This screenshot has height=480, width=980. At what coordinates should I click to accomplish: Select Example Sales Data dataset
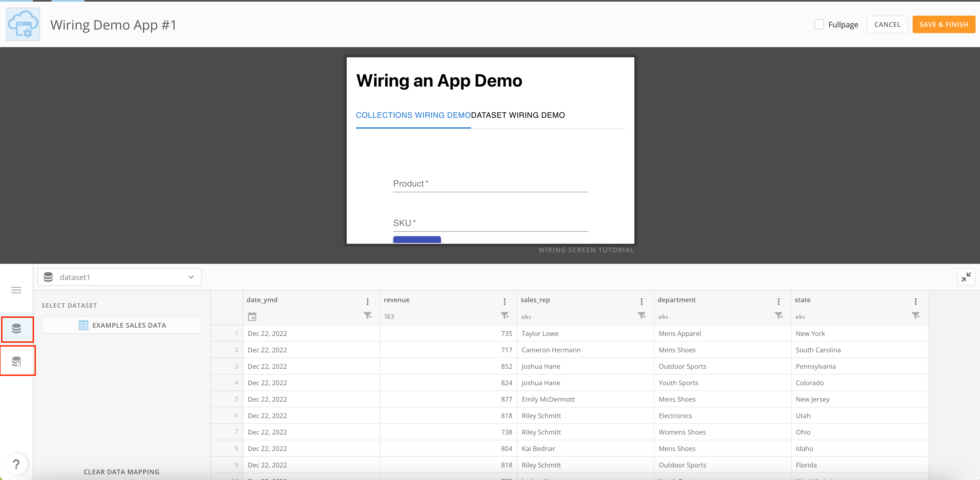pos(121,325)
